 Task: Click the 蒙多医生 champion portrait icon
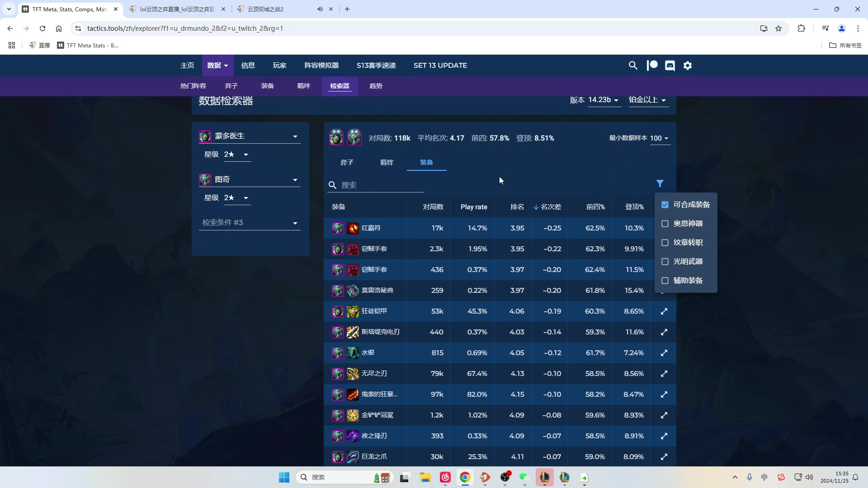click(206, 135)
